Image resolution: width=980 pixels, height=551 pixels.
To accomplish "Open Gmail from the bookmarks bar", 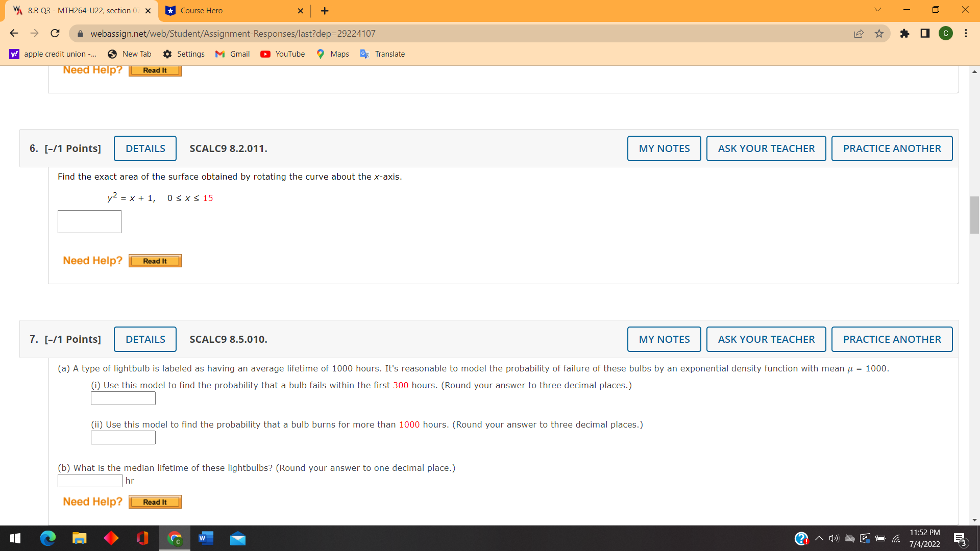I will (x=232, y=54).
